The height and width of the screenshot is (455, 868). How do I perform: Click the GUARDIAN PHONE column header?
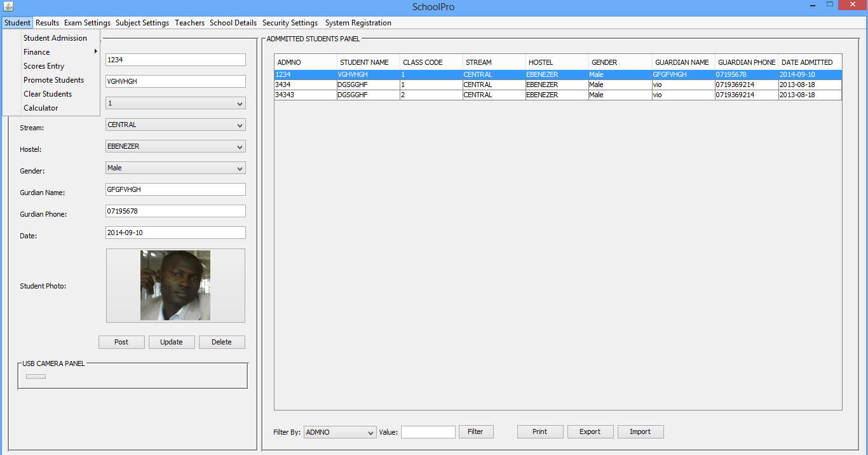click(747, 62)
